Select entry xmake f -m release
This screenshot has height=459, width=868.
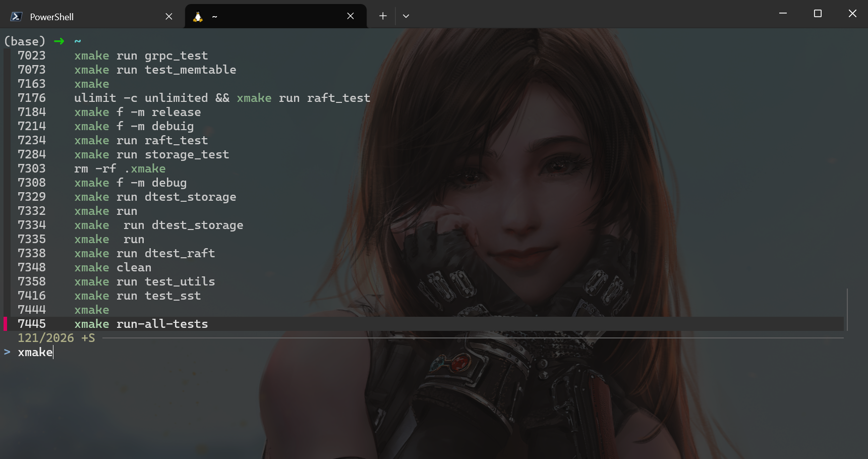109,112
